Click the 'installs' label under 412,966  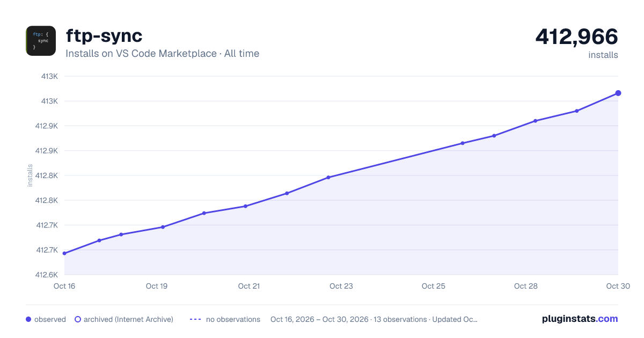tap(603, 55)
